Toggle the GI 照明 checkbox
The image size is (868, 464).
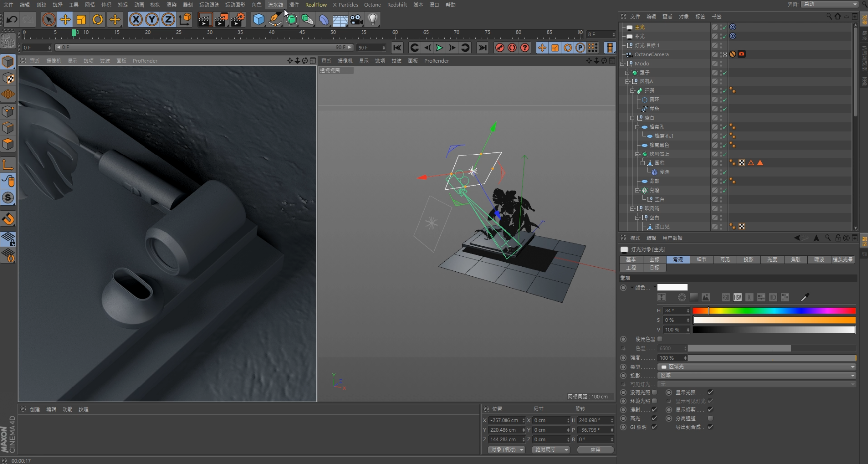coord(654,427)
